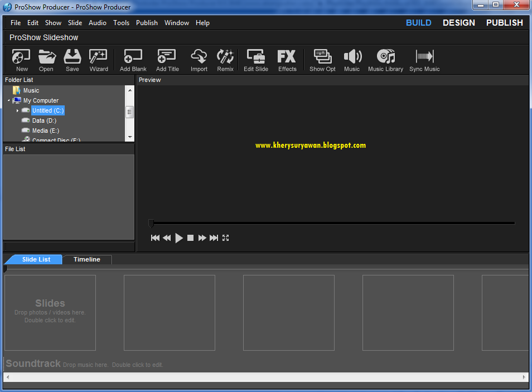Fast forward the preview
This screenshot has width=532, height=392.
click(x=202, y=238)
